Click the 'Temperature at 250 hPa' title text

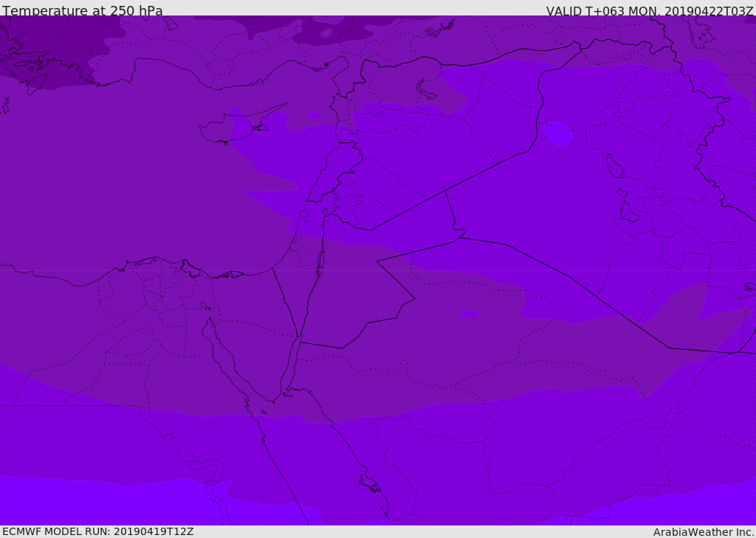tap(83, 10)
